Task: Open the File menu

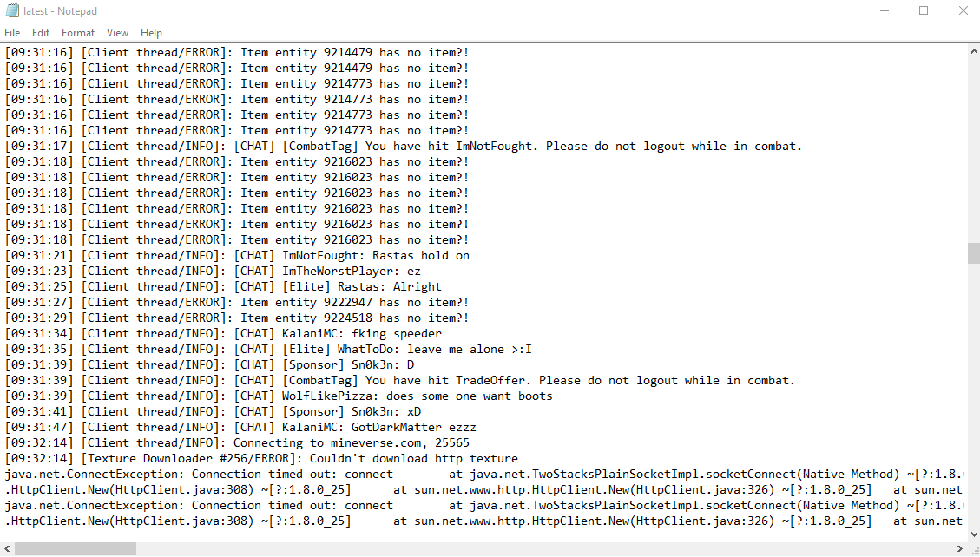Action: coord(12,32)
